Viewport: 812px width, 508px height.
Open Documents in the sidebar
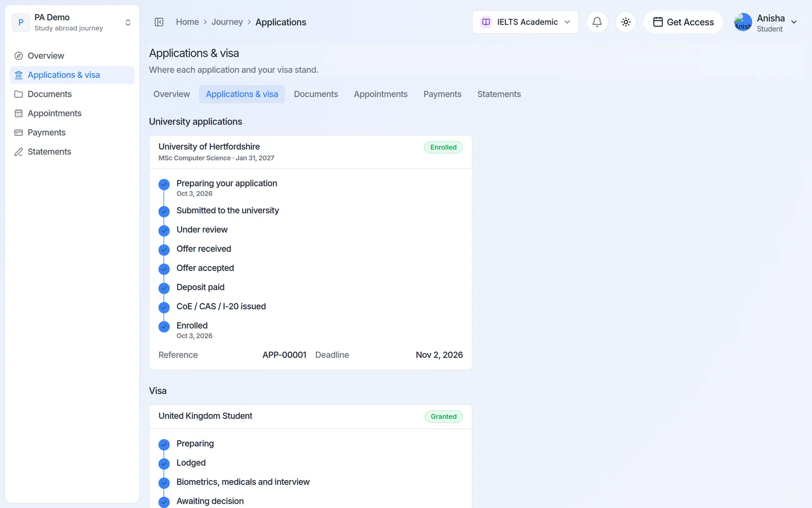[72, 94]
